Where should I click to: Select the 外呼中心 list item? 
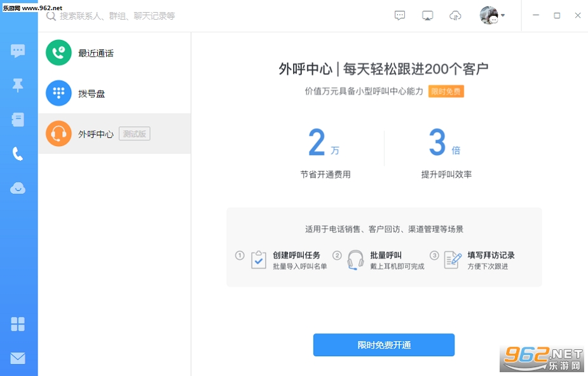pyautogui.click(x=115, y=134)
